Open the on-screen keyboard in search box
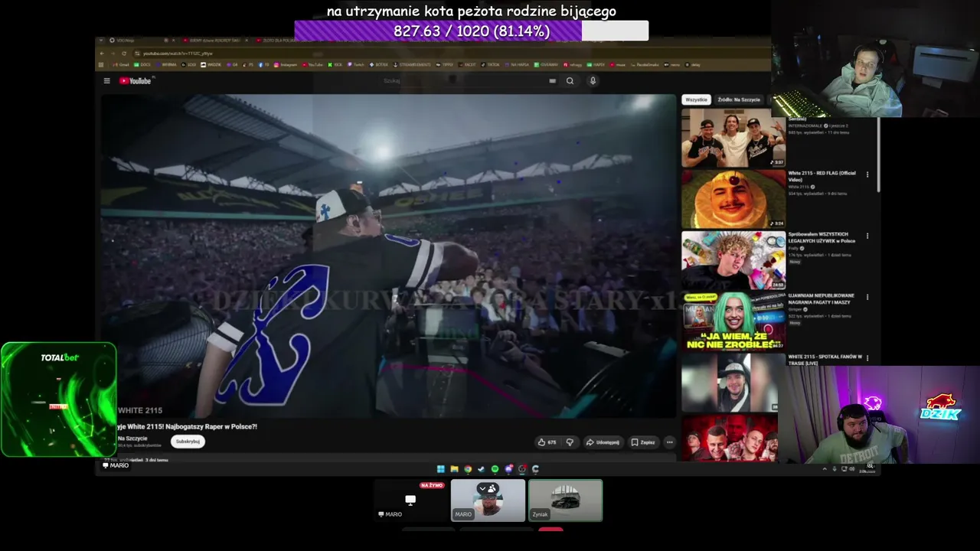The height and width of the screenshot is (551, 980). (552, 80)
